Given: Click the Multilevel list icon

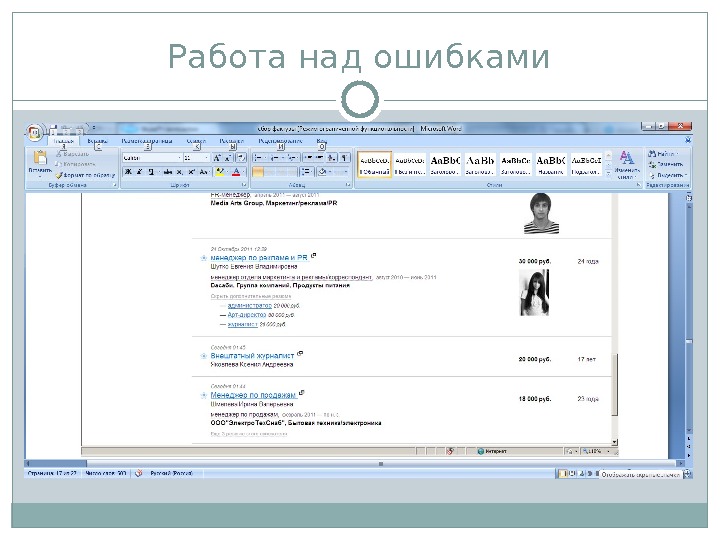Looking at the screenshot, I should [x=292, y=158].
